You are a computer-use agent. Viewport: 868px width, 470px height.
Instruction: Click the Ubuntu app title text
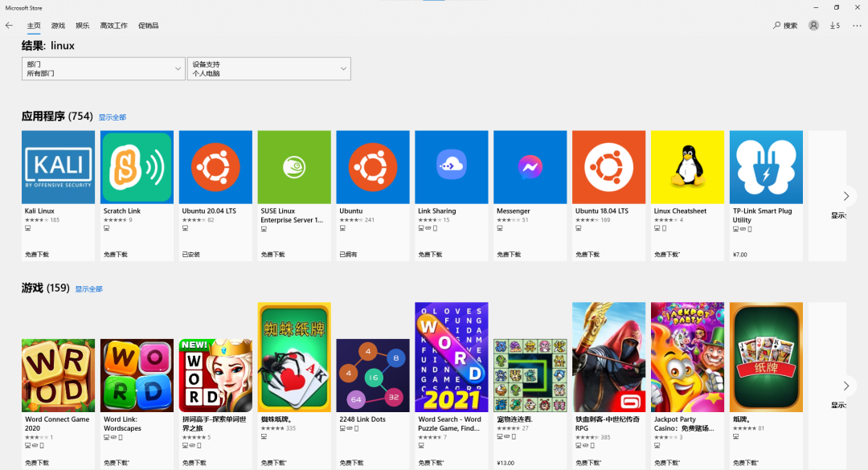[x=351, y=211]
